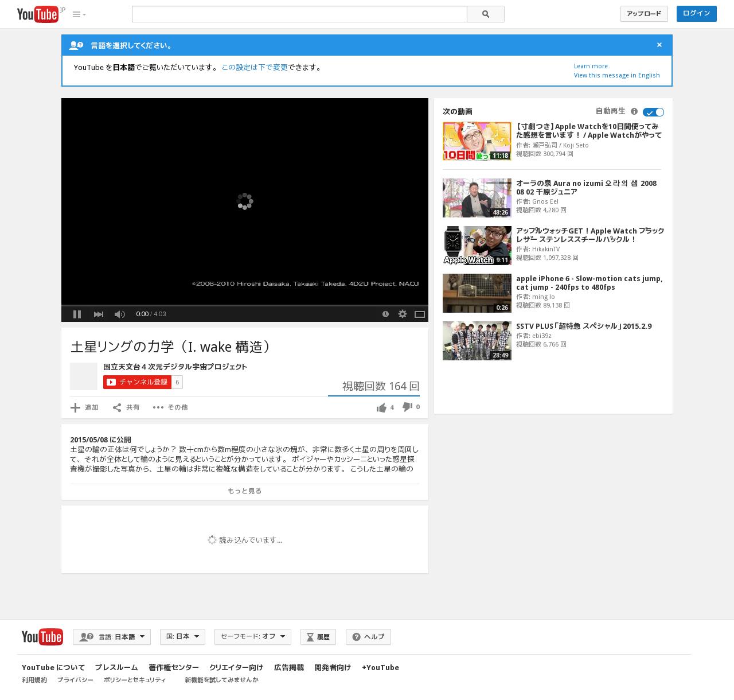Open プレスルーム footer link
The height and width of the screenshot is (700, 734).
pyautogui.click(x=116, y=667)
